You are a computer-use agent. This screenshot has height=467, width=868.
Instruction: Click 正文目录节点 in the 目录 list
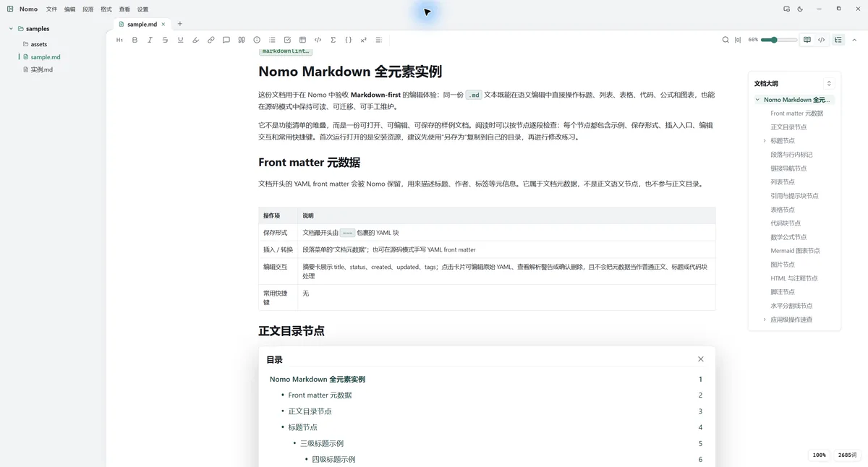tap(310, 411)
